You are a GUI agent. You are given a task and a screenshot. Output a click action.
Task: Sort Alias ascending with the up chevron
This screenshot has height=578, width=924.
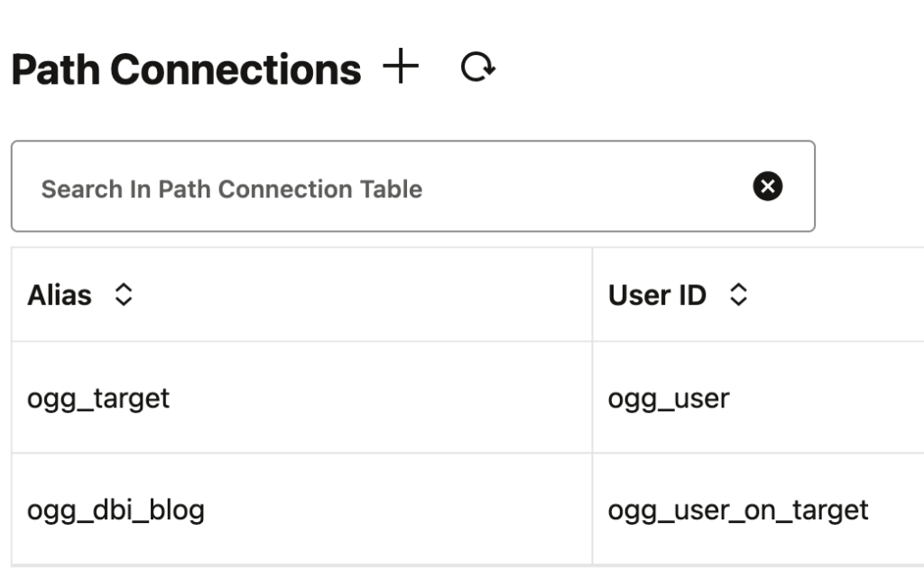click(123, 288)
